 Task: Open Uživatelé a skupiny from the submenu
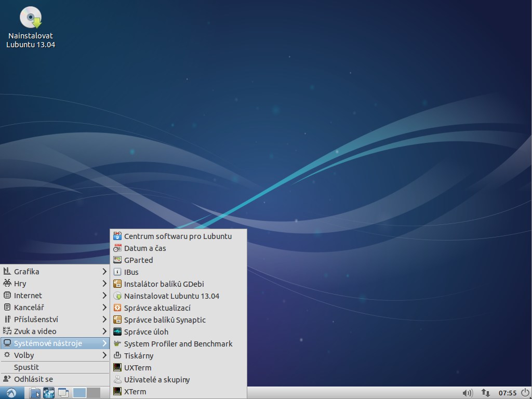[x=179, y=380]
